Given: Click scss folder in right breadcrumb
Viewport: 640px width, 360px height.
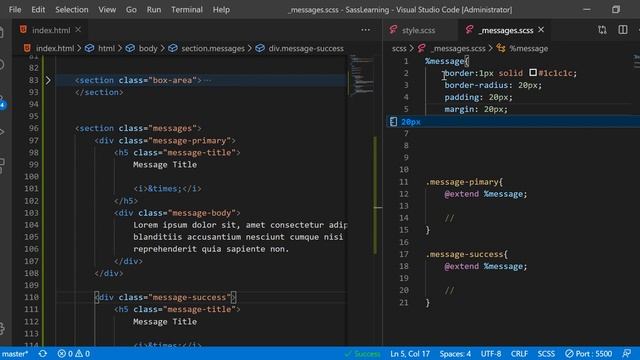Looking at the screenshot, I should [399, 49].
